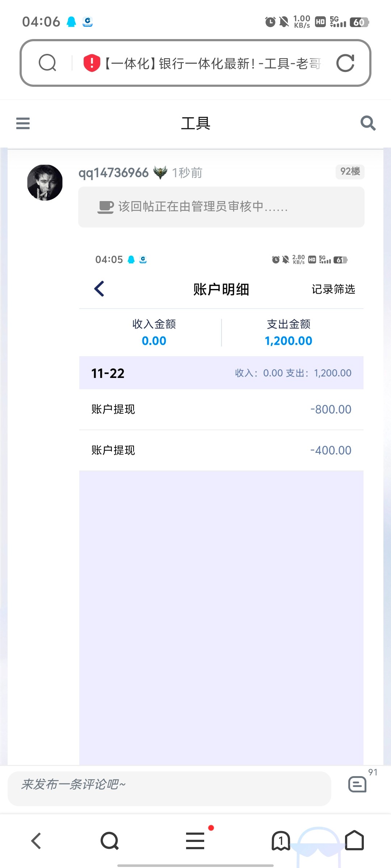
Task: Tap the forum search magnifier icon
Action: click(x=368, y=123)
